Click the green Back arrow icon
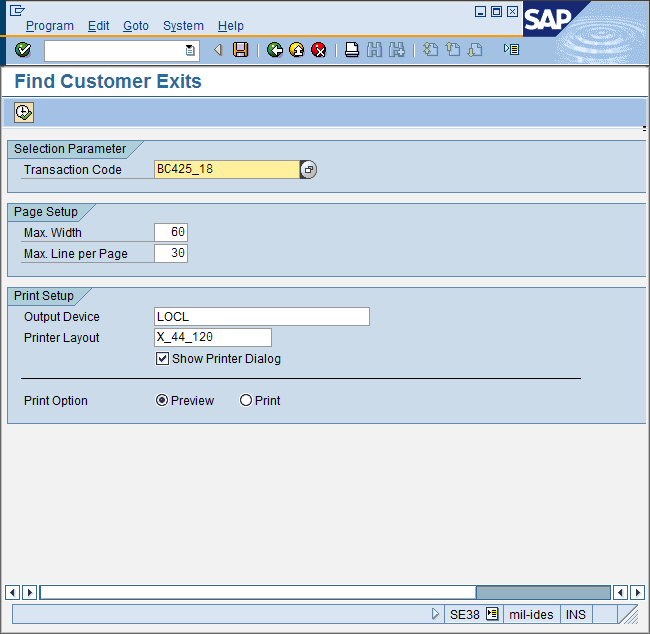The image size is (650, 634). coord(274,50)
